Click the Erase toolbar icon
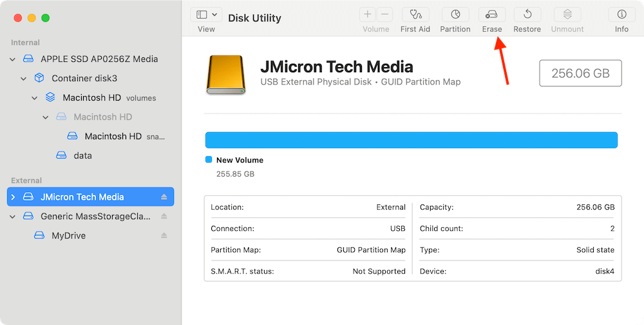The width and height of the screenshot is (644, 325). (491, 14)
